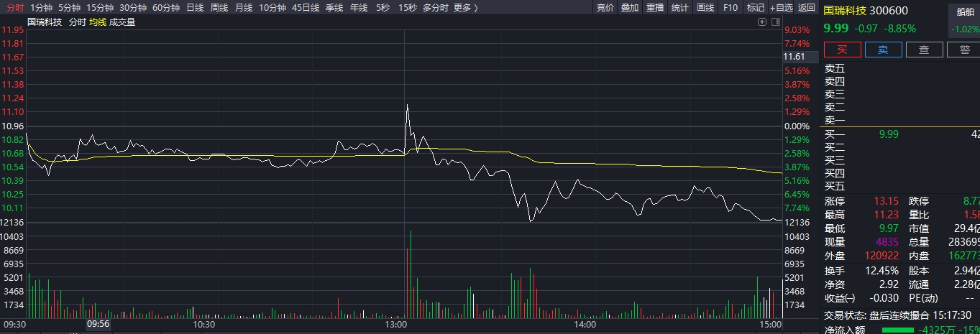The image size is (980, 334).
Task: Click the upload/share chart icon
Action: click(762, 22)
